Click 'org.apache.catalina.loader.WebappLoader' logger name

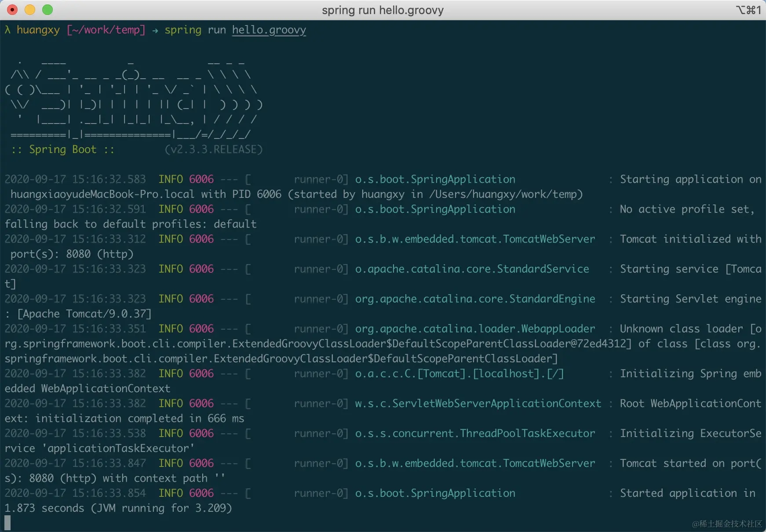[x=475, y=329]
